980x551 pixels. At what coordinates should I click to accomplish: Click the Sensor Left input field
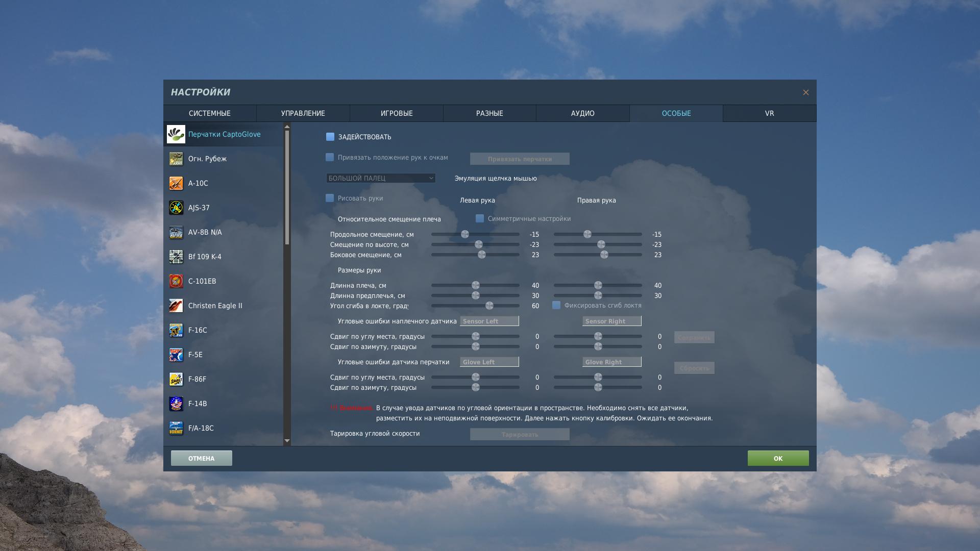[x=489, y=321]
